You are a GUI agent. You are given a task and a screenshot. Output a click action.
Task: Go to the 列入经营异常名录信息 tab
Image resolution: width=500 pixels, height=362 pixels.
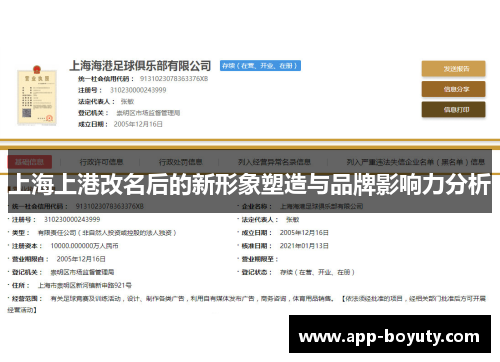274,162
